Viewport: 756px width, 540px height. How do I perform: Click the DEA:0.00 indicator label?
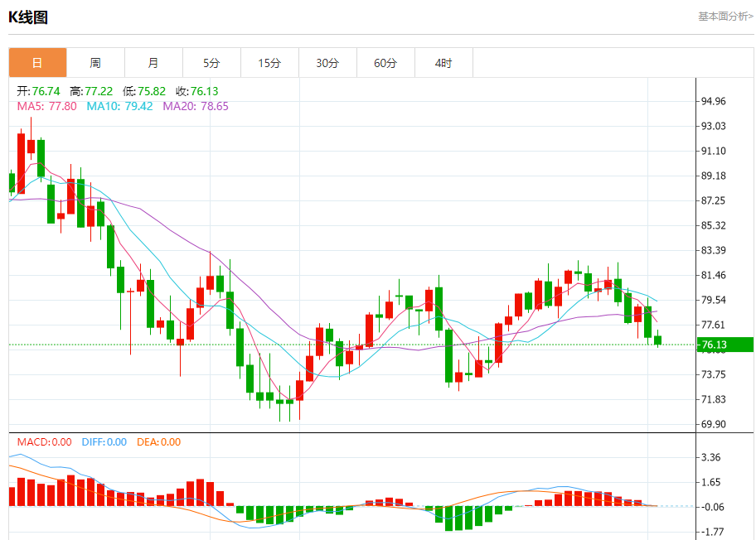click(158, 441)
